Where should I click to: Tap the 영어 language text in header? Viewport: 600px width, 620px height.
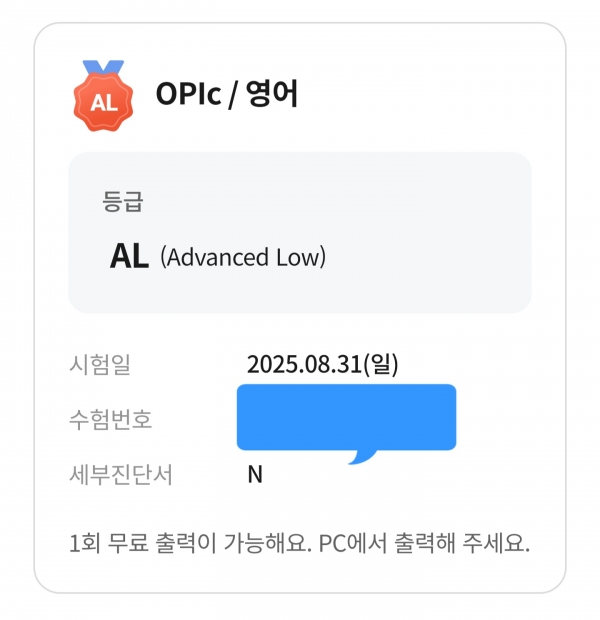(x=271, y=93)
